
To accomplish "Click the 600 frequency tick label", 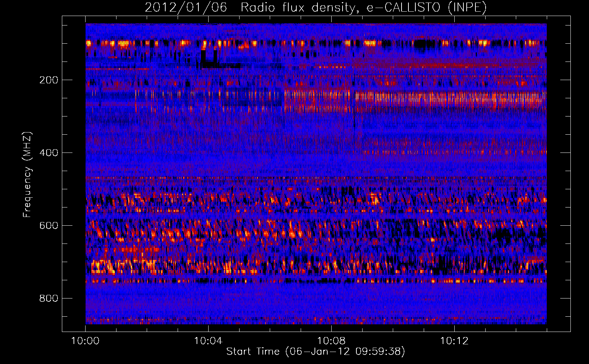I will pos(49,226).
